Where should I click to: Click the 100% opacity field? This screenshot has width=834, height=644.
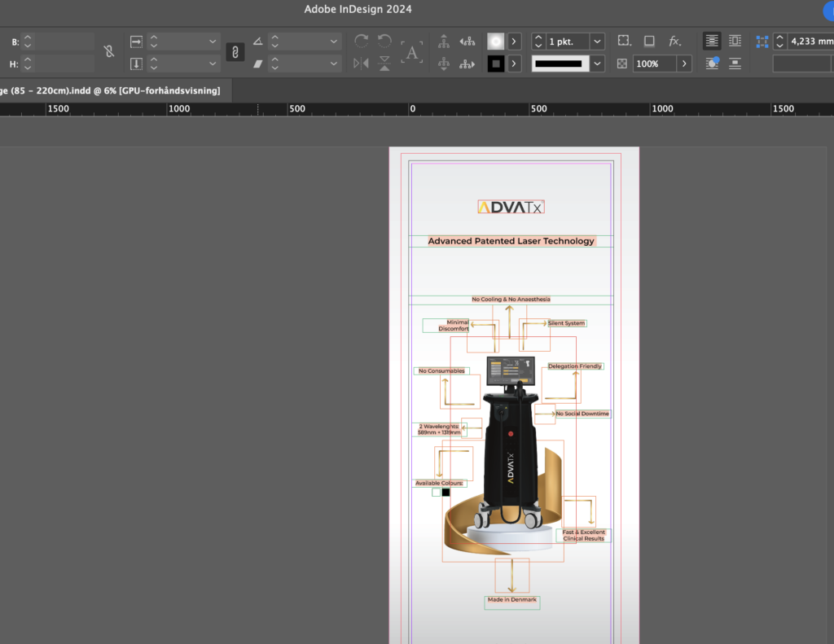coord(655,64)
